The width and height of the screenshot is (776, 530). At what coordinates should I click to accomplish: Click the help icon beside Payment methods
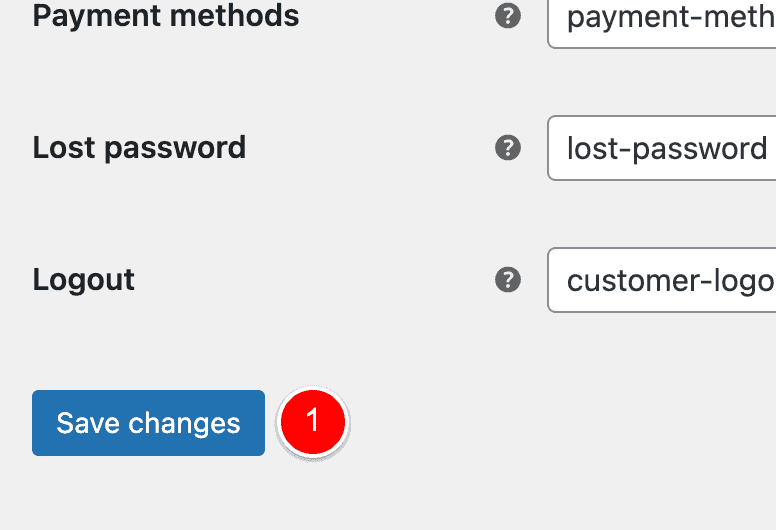[x=508, y=16]
